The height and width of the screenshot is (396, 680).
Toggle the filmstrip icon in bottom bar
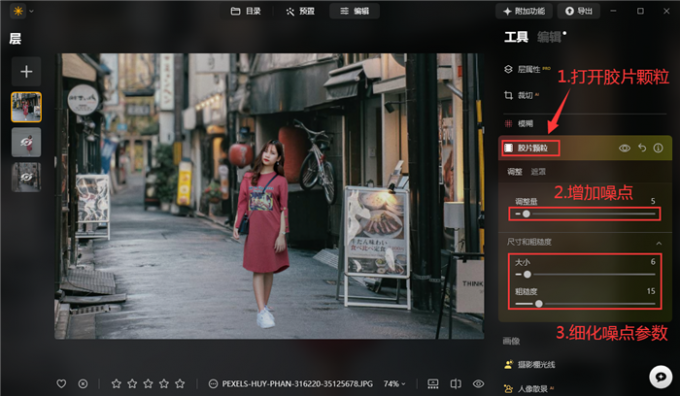[433, 384]
